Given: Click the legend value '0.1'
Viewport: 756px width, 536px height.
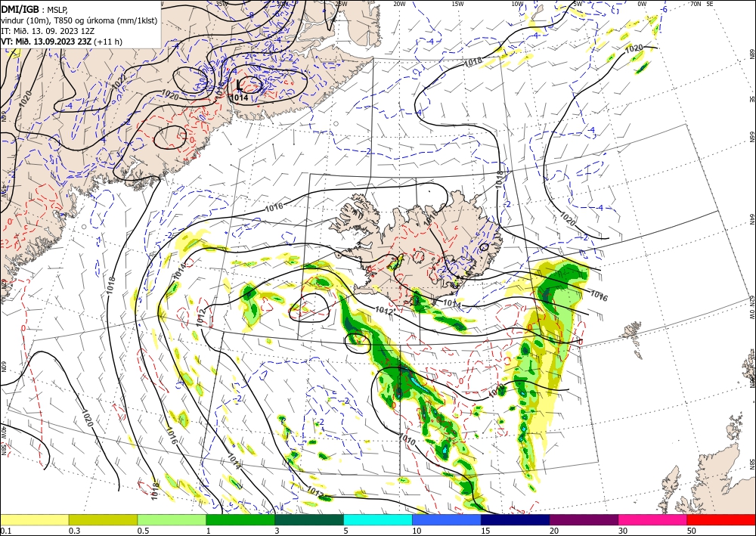Looking at the screenshot, I should pos(5,531).
